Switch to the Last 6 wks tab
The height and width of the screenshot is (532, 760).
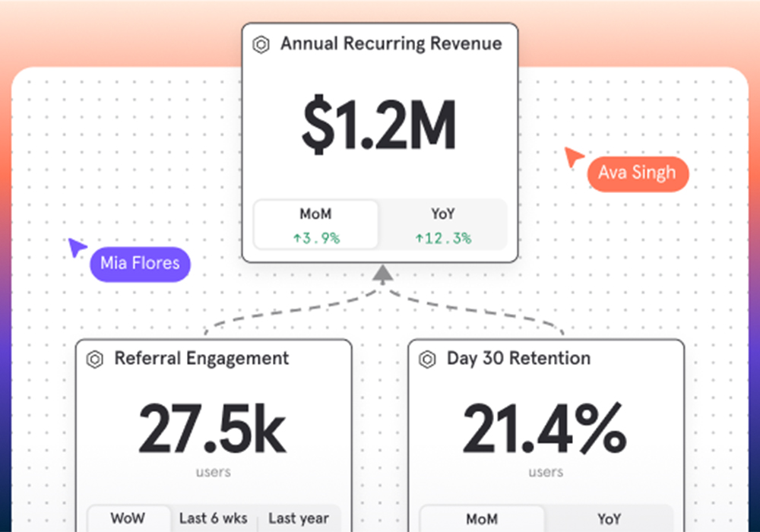coord(213,519)
